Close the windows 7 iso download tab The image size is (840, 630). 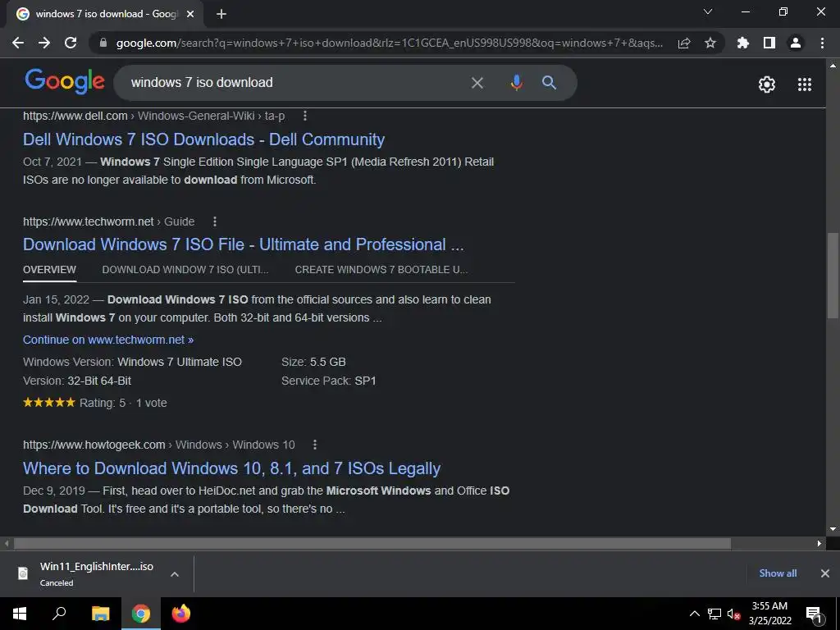click(x=190, y=14)
